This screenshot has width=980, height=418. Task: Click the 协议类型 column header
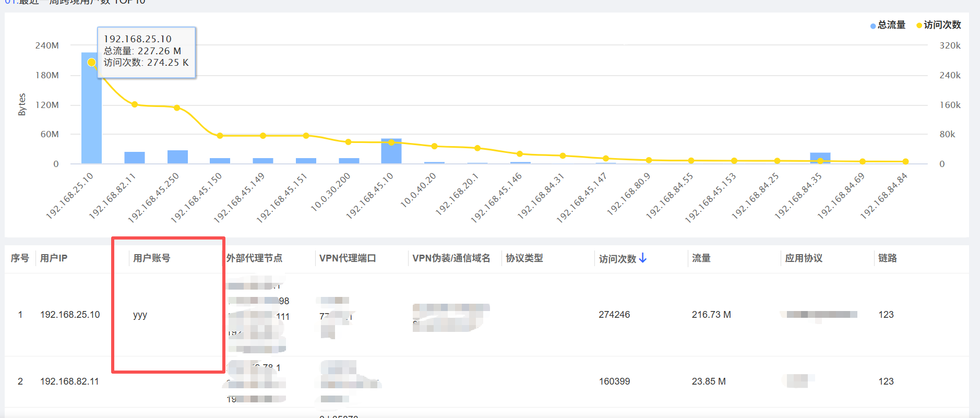[x=524, y=258]
